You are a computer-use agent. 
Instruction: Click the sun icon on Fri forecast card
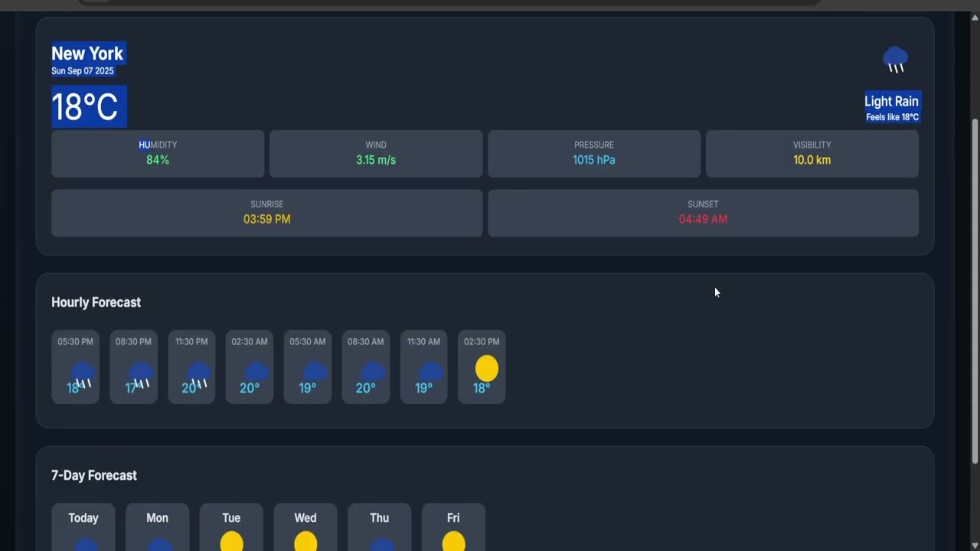coord(454,541)
